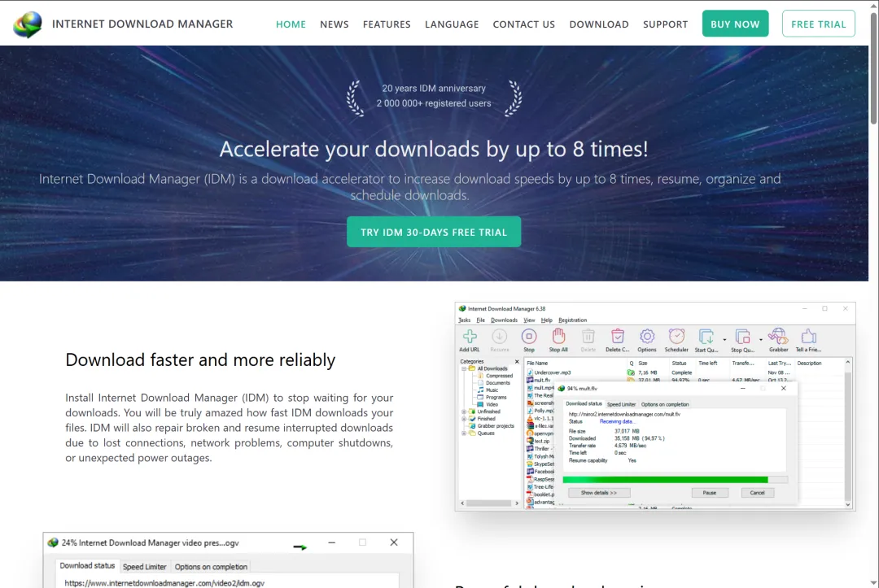Click TRY IDM 30-DAYS FREE TRIAL button
879x588 pixels.
click(433, 232)
